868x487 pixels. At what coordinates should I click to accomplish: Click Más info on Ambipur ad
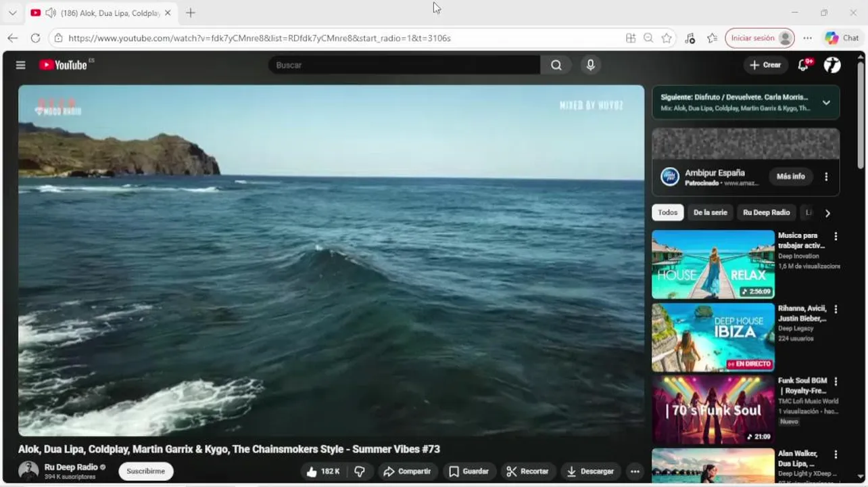(790, 177)
